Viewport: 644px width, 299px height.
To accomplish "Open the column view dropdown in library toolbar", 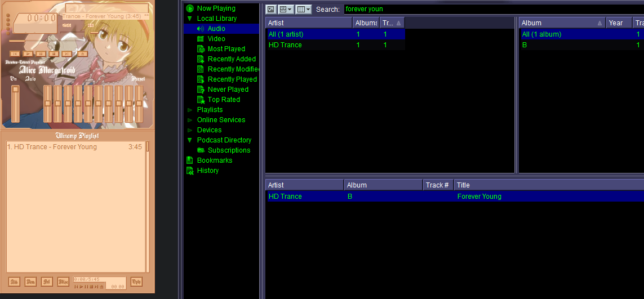I will pos(304,9).
